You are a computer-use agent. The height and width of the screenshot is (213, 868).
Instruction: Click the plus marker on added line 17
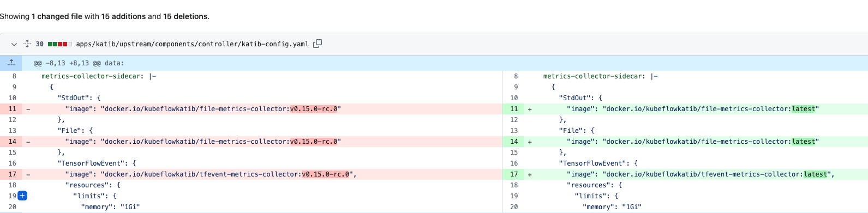(530, 174)
